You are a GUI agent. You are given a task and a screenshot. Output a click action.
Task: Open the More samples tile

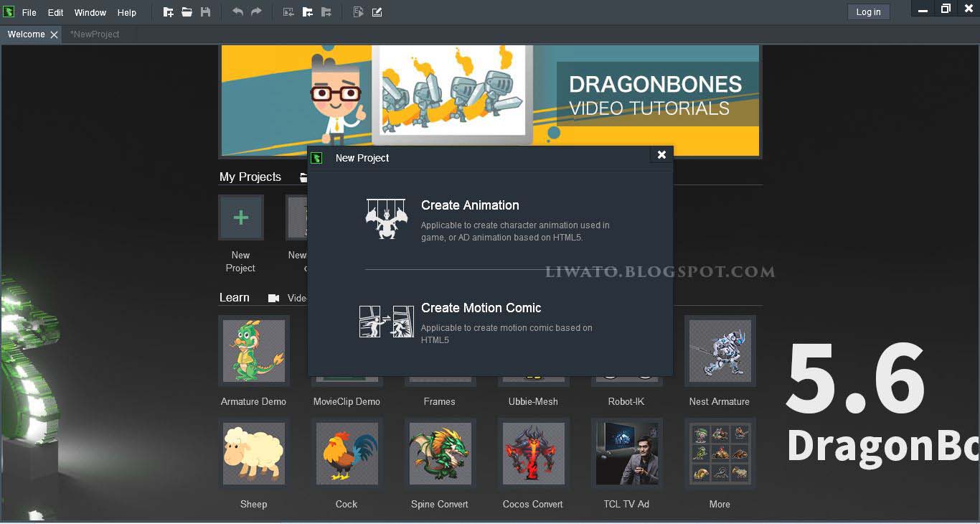pyautogui.click(x=720, y=454)
